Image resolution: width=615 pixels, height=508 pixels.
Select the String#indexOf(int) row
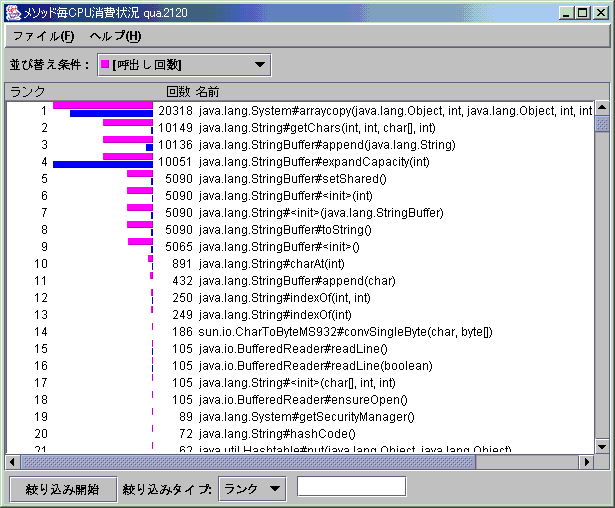[x=300, y=315]
